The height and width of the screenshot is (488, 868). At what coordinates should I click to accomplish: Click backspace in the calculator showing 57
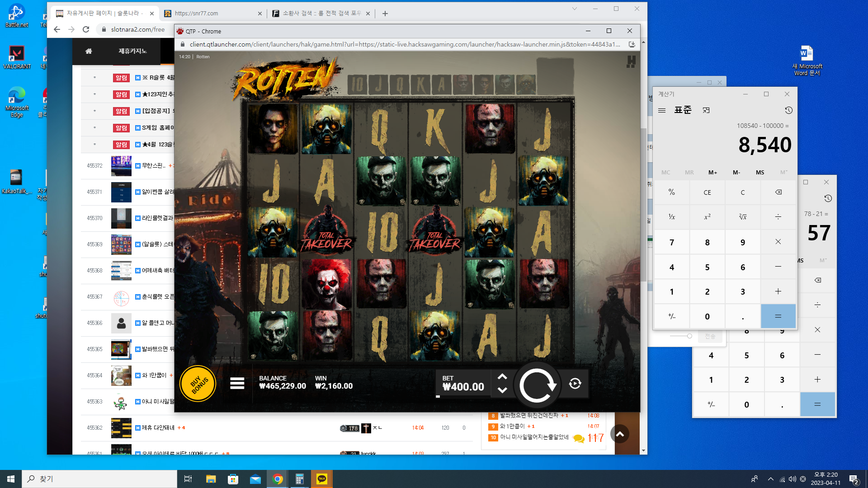(817, 281)
